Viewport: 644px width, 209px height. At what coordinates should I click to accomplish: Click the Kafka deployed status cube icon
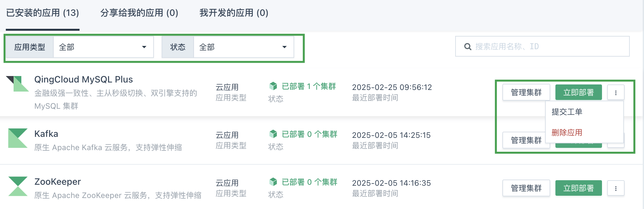273,134
